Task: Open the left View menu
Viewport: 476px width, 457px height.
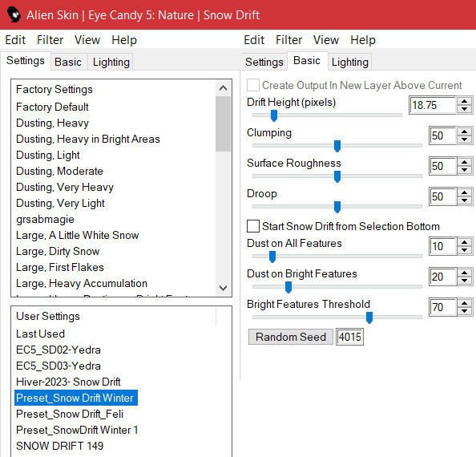Action: [x=87, y=40]
